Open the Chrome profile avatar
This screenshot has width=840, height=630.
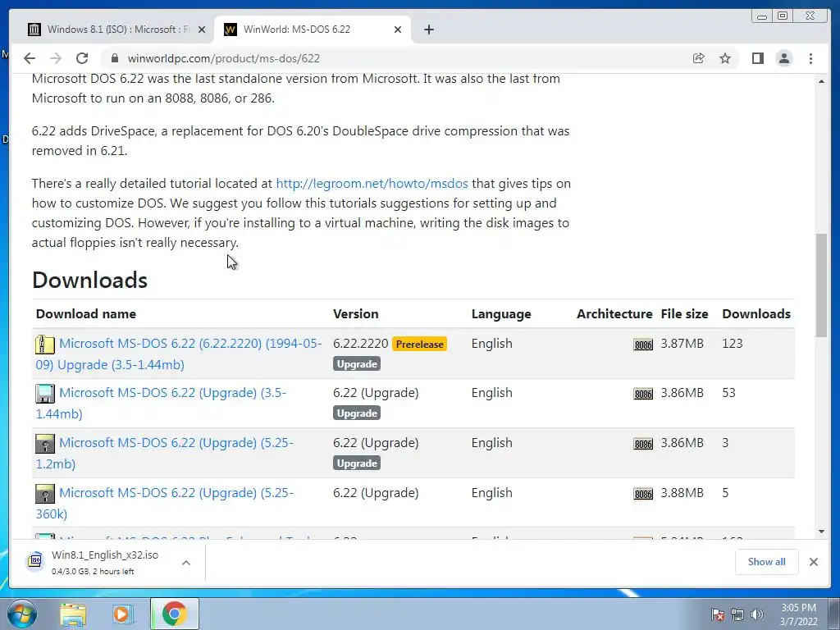point(783,58)
